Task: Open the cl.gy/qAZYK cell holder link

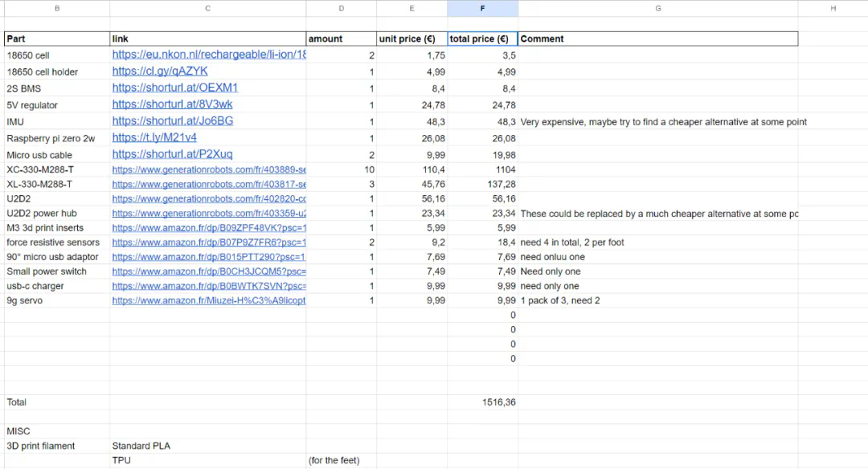Action: point(160,71)
